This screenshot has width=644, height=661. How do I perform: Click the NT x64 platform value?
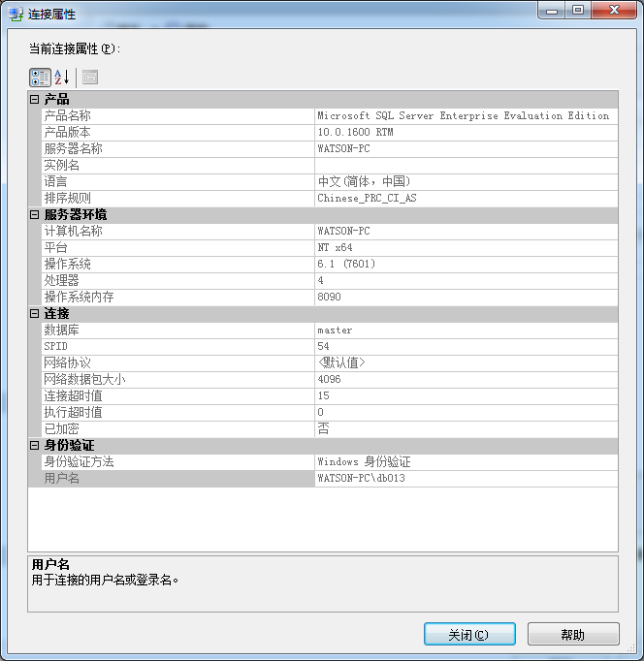tap(335, 247)
